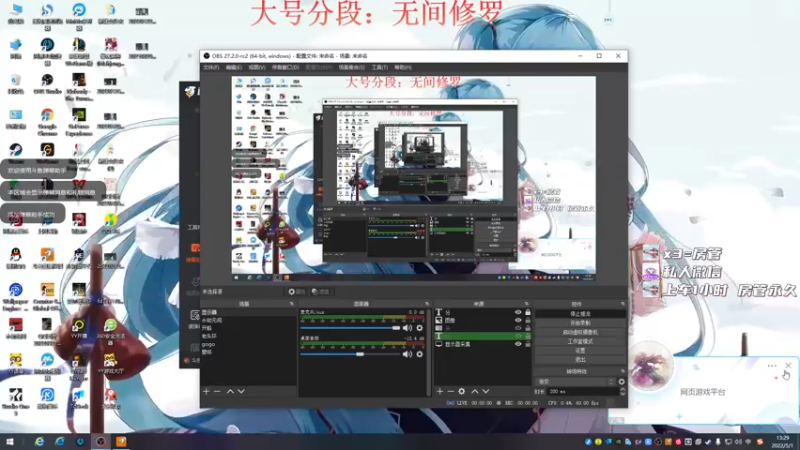The width and height of the screenshot is (800, 450).
Task: Mute the desktop audio speaker icon in mixer
Action: [407, 354]
